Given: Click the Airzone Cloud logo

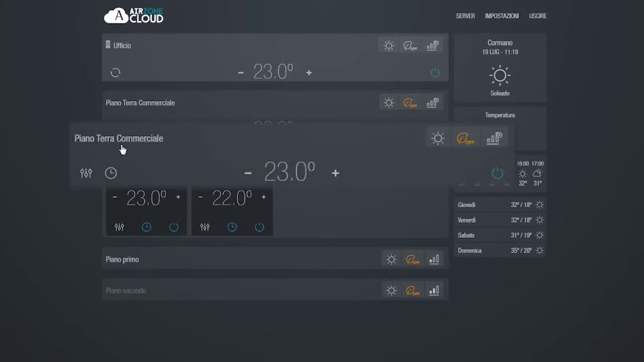Looking at the screenshot, I should [133, 16].
